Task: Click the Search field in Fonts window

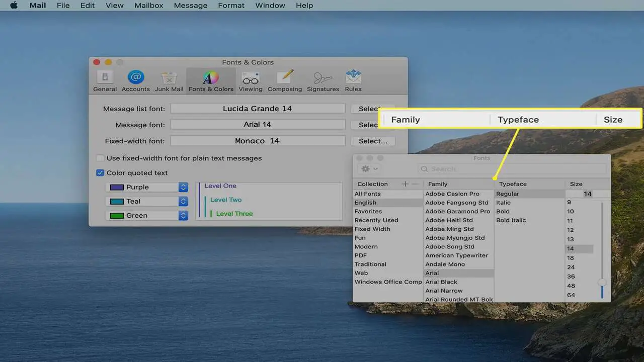Action: tap(512, 169)
